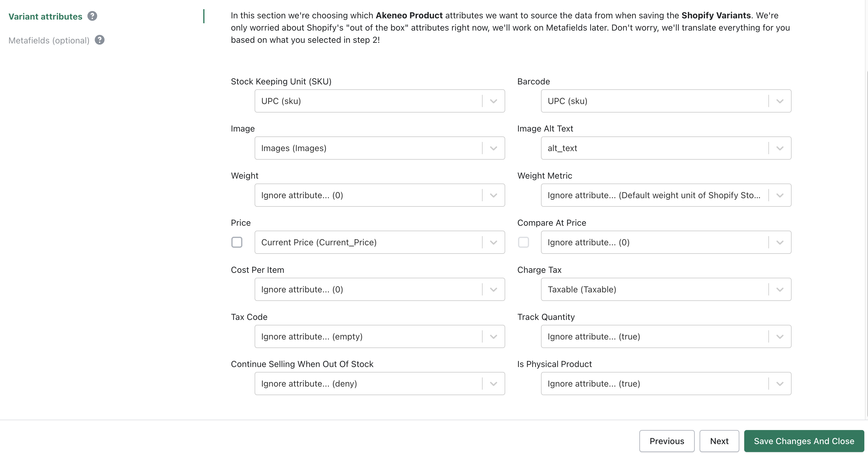Click chevron icon in SKU dropdown

493,101
